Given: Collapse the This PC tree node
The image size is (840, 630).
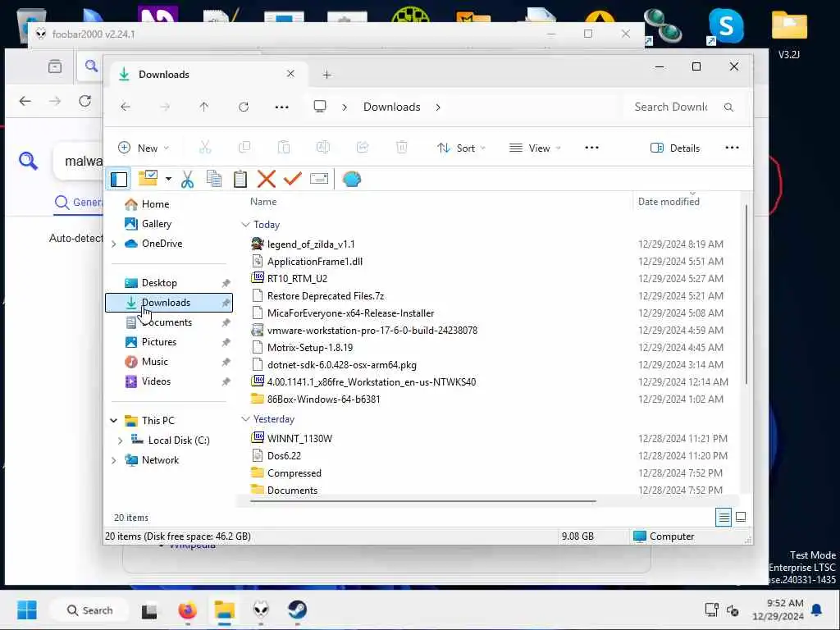Looking at the screenshot, I should pyautogui.click(x=113, y=421).
